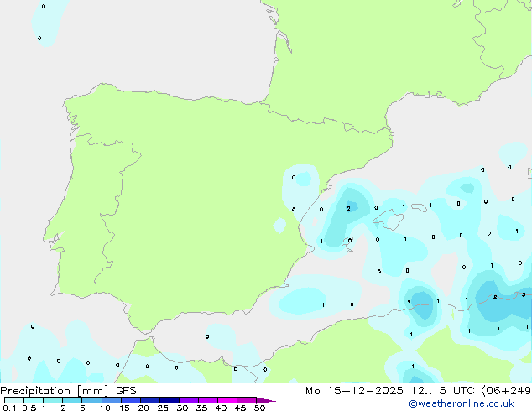The height and width of the screenshot is (411, 532).
Task: Pick the 2–5 mm legend color swatch
Action: click(72, 400)
